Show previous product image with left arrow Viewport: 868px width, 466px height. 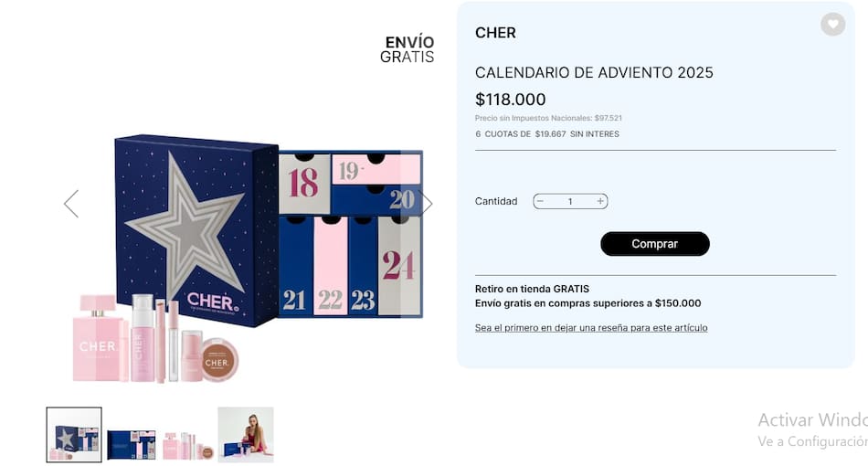[71, 204]
